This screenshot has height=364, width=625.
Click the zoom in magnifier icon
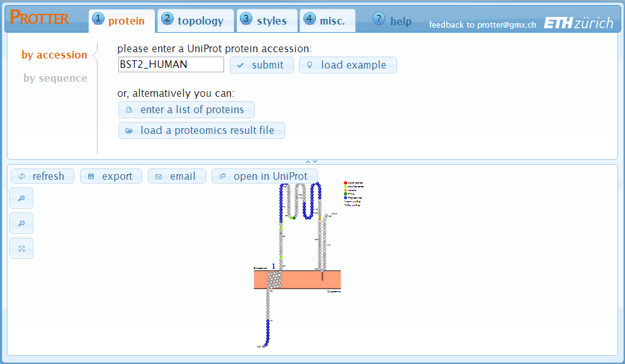click(21, 198)
